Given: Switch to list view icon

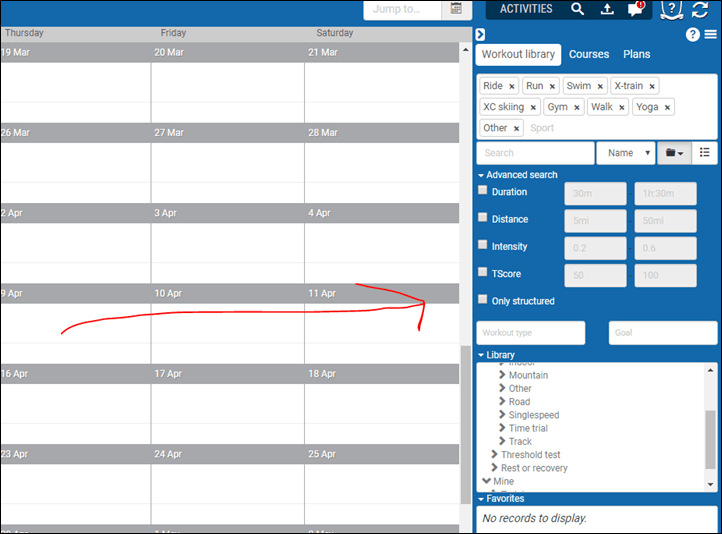Looking at the screenshot, I should click(705, 153).
